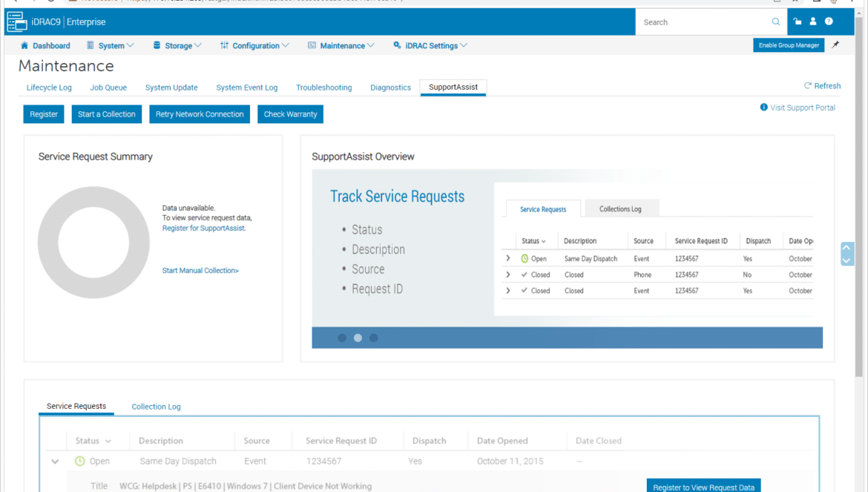Expand the iDRAC Settings menu chevron

coord(464,45)
